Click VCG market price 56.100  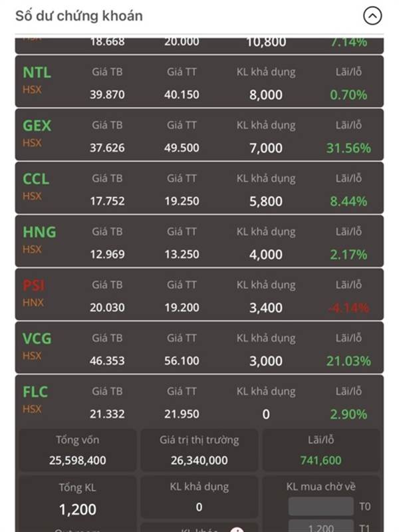[182, 360]
